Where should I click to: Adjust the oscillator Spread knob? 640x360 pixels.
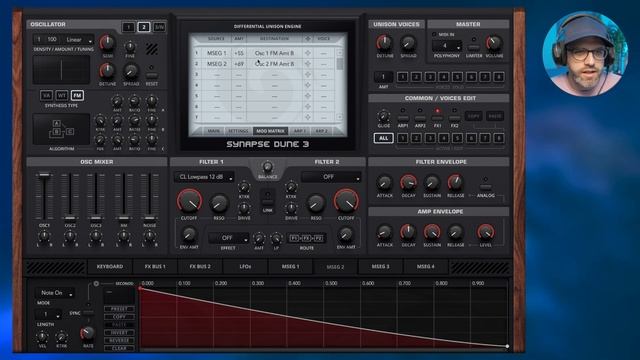point(131,71)
